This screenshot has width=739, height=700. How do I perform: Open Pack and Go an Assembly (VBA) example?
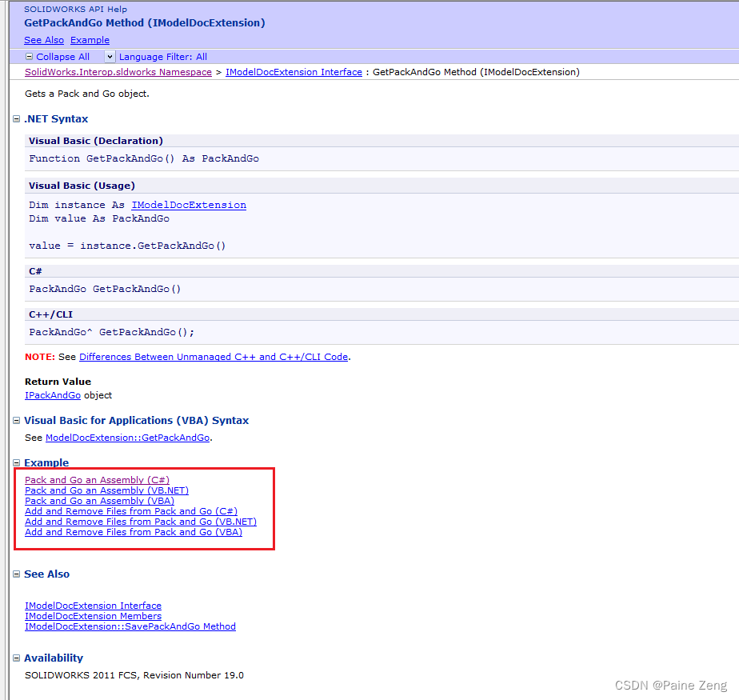(x=99, y=501)
